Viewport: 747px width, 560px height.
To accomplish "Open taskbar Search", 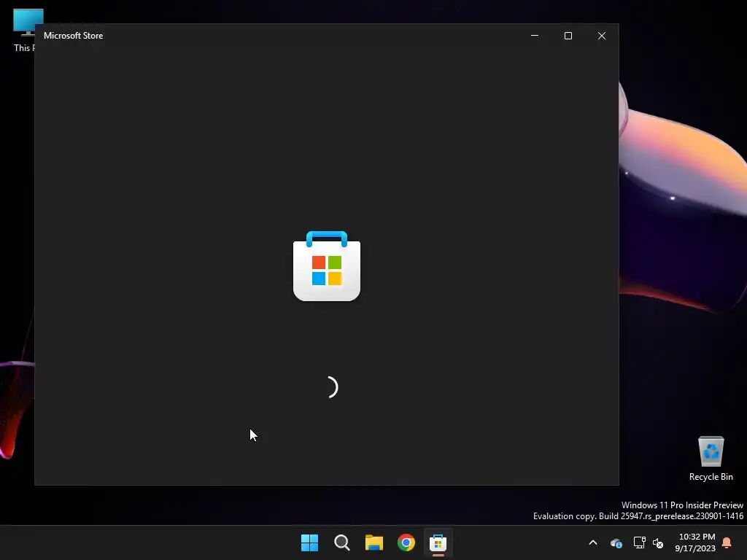I will pyautogui.click(x=342, y=542).
